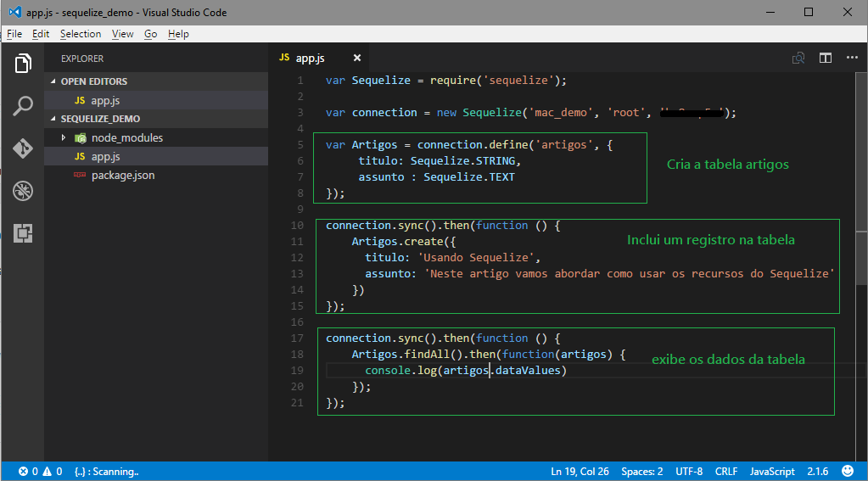Open the Source Control (Git) view
Image resolution: width=868 pixels, height=481 pixels.
point(23,148)
